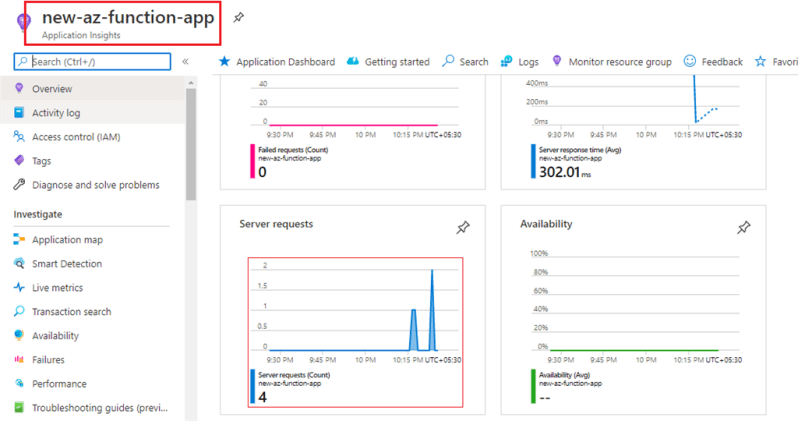This screenshot has height=421, width=798.
Task: Click the Availability globe icon in sidebar
Action: (x=19, y=335)
